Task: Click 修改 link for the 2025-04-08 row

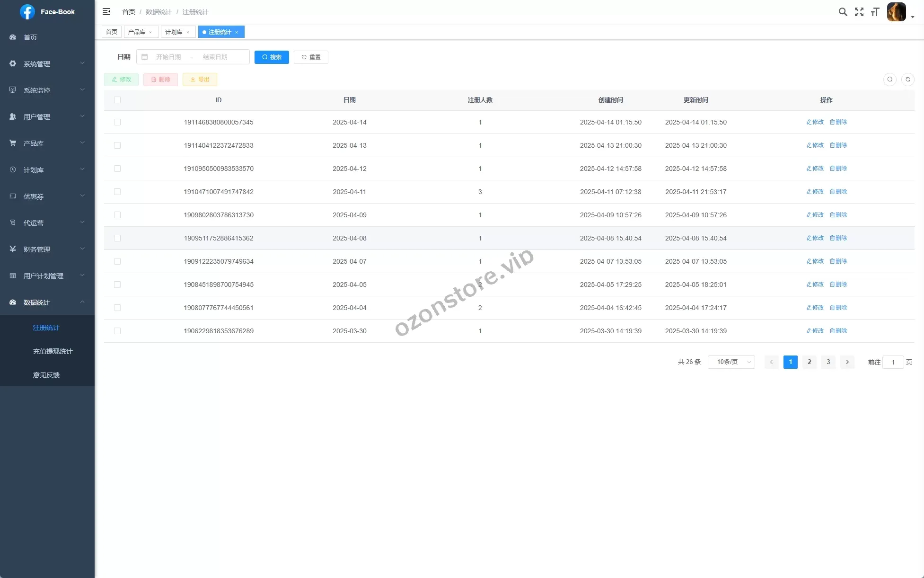Action: (x=815, y=238)
